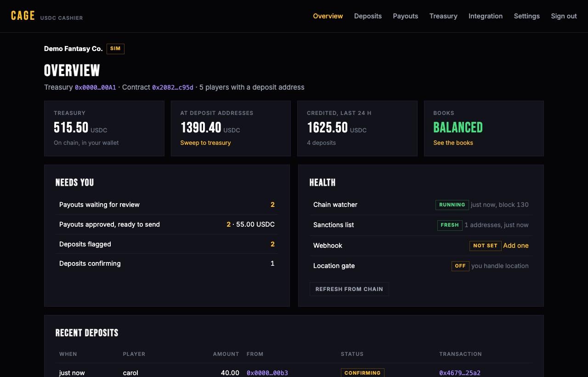Click the SIM badge beside Demo Fantasy Co.
This screenshot has height=377, width=588.
pyautogui.click(x=115, y=49)
